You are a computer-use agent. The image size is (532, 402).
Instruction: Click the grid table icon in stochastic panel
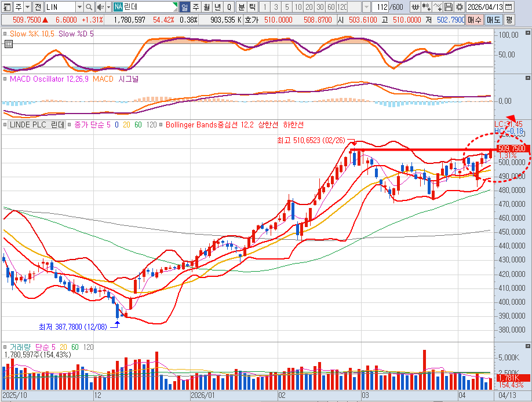(x=8, y=43)
